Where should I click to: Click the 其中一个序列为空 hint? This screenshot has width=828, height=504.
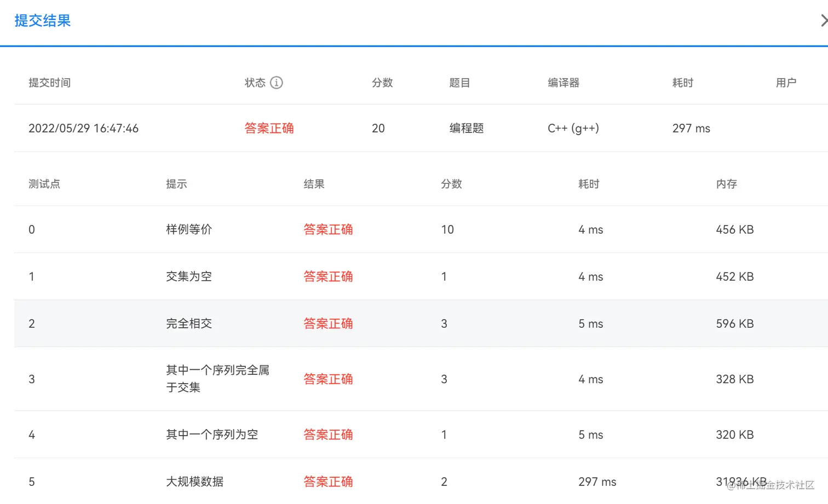tap(212, 435)
